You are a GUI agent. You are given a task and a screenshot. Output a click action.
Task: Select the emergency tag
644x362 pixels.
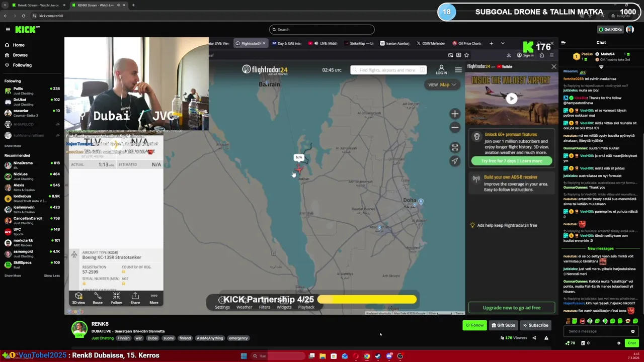coord(238,338)
